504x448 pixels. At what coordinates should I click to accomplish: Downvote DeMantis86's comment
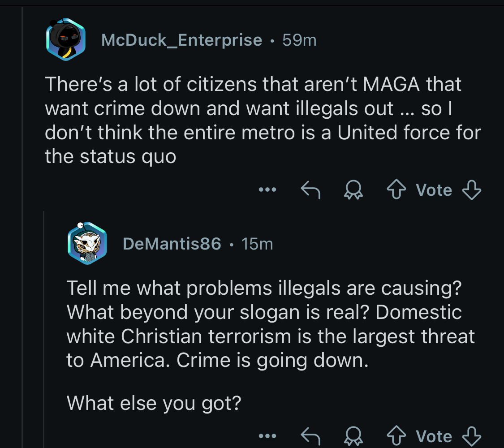click(472, 436)
